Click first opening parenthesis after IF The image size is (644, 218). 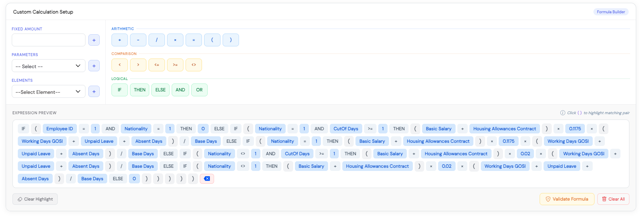pos(36,129)
